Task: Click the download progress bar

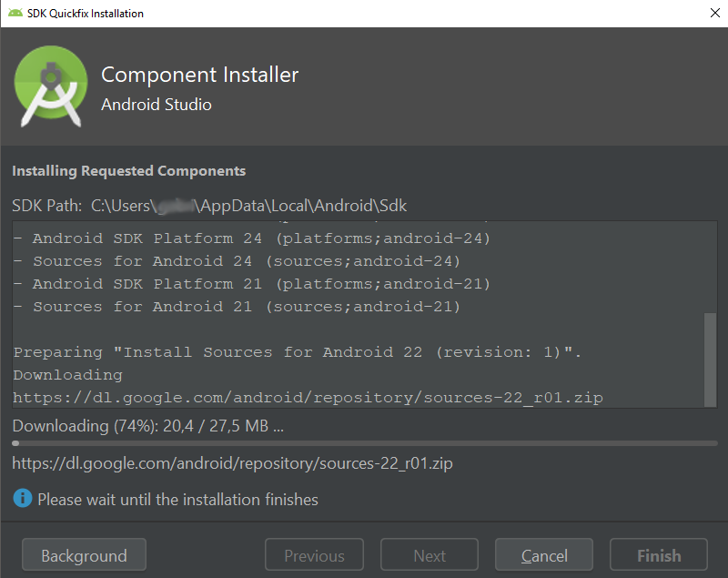Action: (x=364, y=442)
